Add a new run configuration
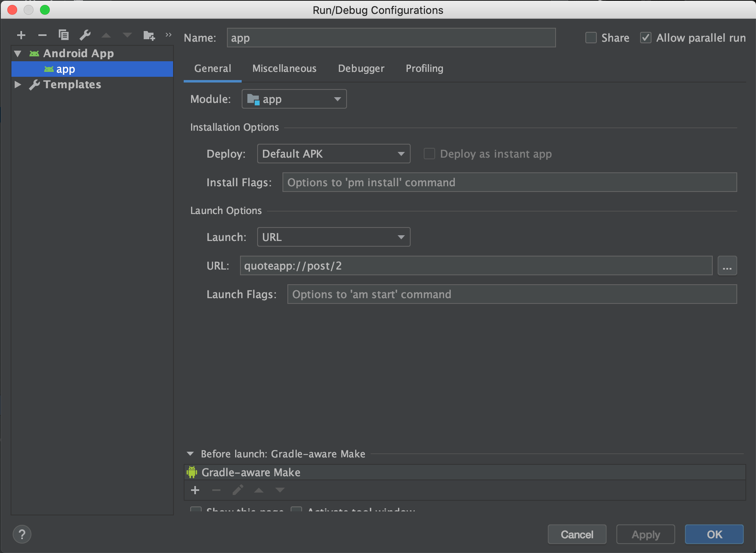 (x=21, y=35)
